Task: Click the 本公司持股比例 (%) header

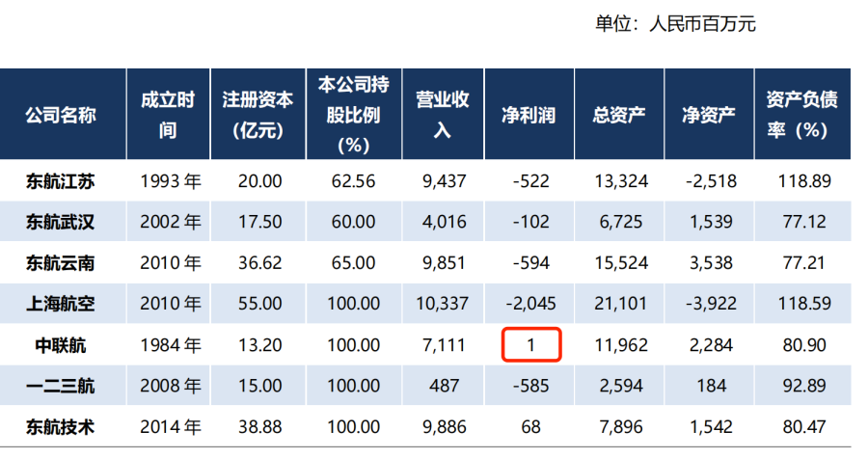Action: (353, 116)
